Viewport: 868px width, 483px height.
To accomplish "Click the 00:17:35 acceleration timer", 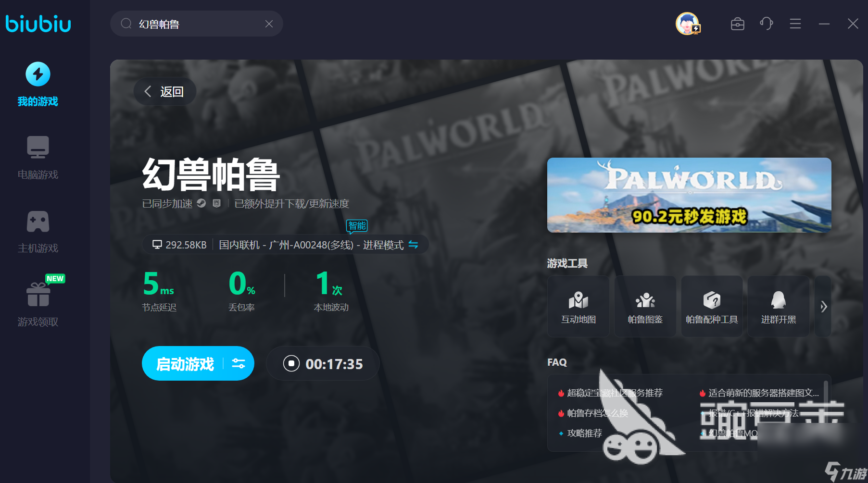I will tap(334, 364).
